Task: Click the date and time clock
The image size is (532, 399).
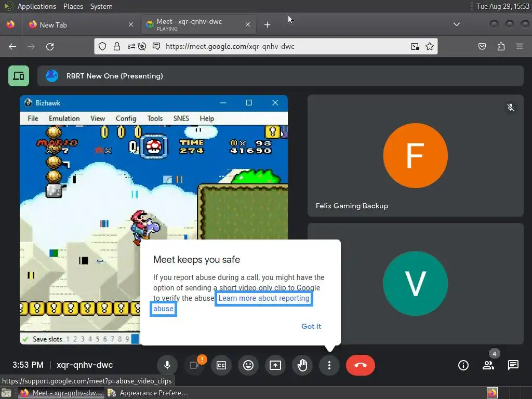Action: coord(502,6)
